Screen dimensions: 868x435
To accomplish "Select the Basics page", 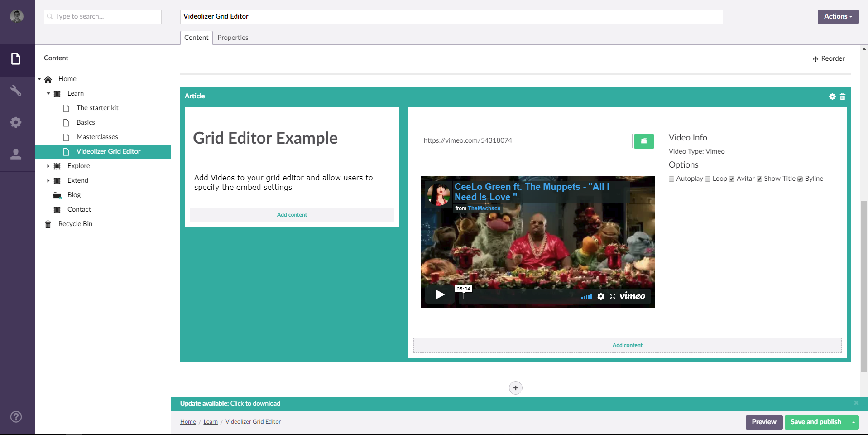I will pos(86,122).
